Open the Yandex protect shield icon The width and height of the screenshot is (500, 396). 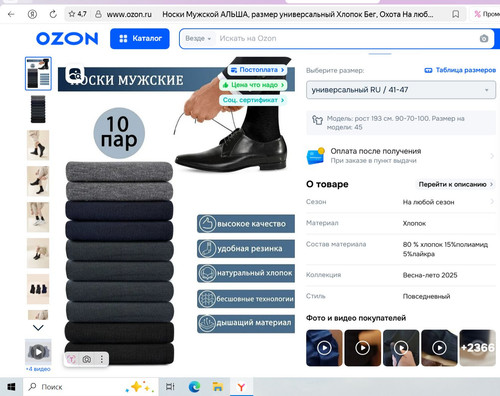point(32,14)
